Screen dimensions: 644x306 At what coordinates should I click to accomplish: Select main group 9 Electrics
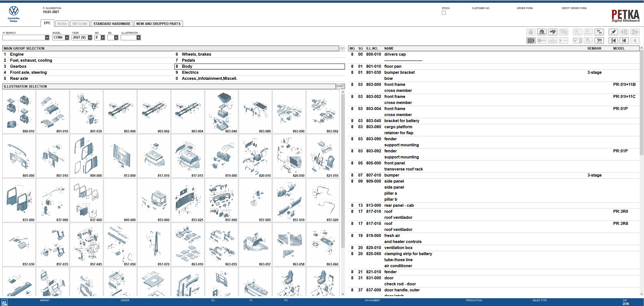pos(260,73)
